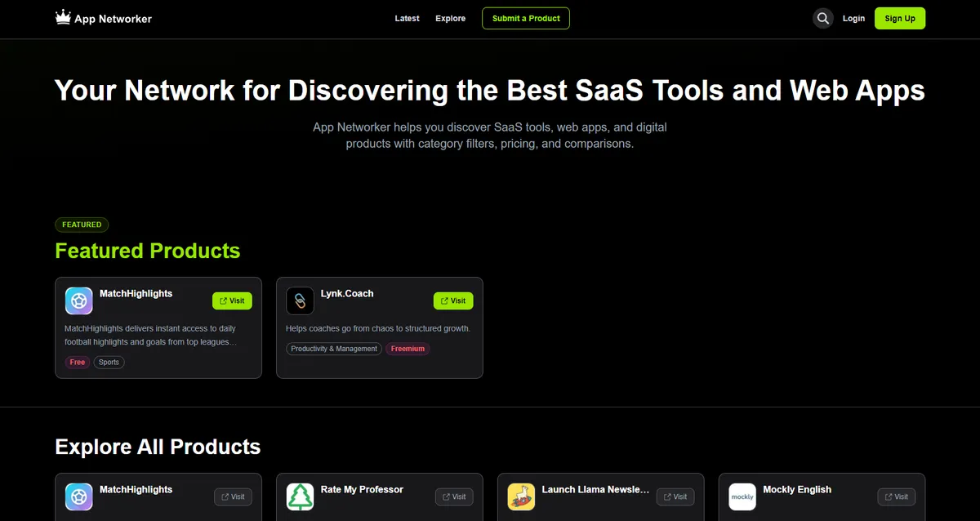The height and width of the screenshot is (521, 980).
Task: Open the Explore menu item
Action: point(451,18)
